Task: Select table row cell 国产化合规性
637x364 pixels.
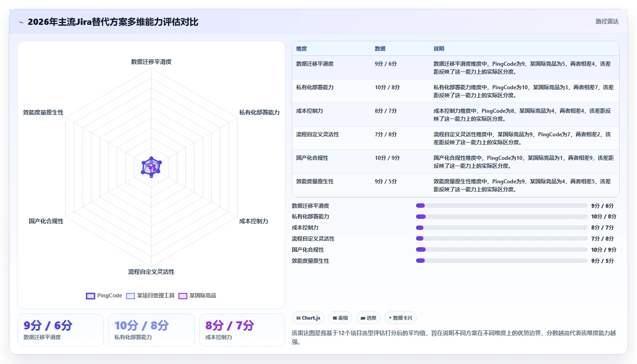Action: coord(312,158)
